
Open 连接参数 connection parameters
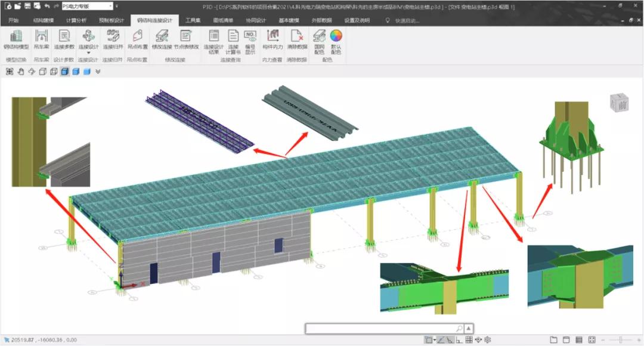(64, 39)
